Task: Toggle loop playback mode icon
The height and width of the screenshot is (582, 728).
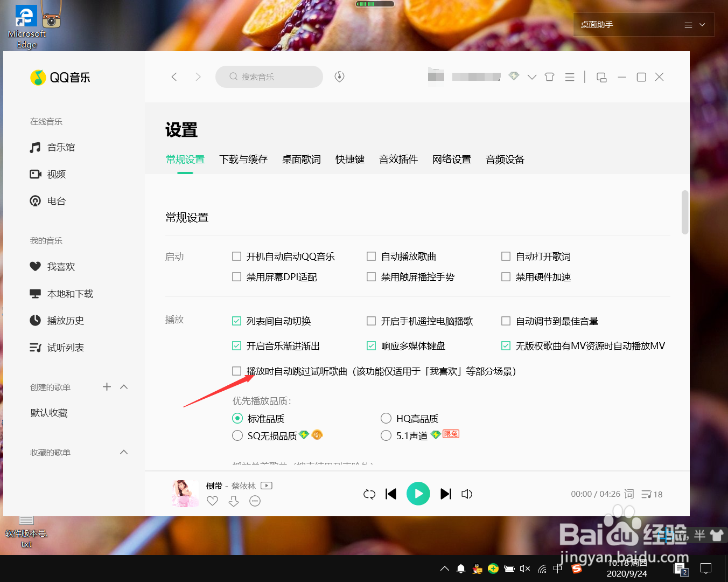Action: pyautogui.click(x=369, y=494)
